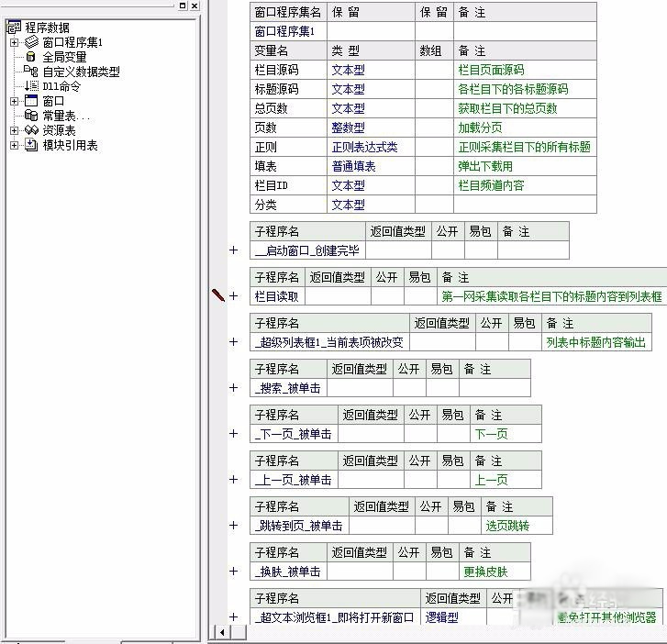
Task: Click the 正则表达式类 type cell
Action: click(371, 147)
